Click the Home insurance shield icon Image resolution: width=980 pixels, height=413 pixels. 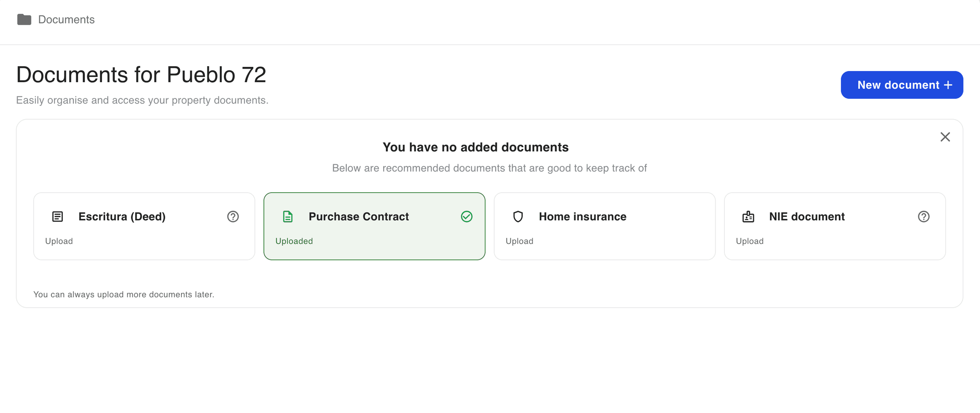click(518, 216)
